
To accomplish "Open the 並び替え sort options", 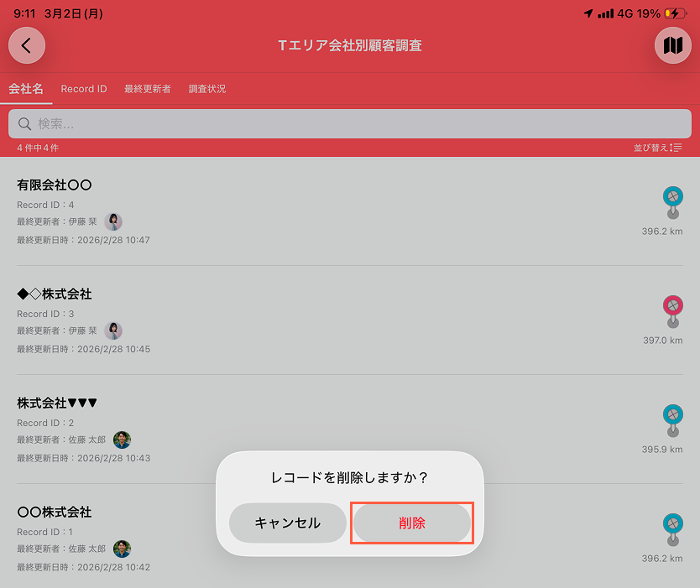I will [657, 148].
